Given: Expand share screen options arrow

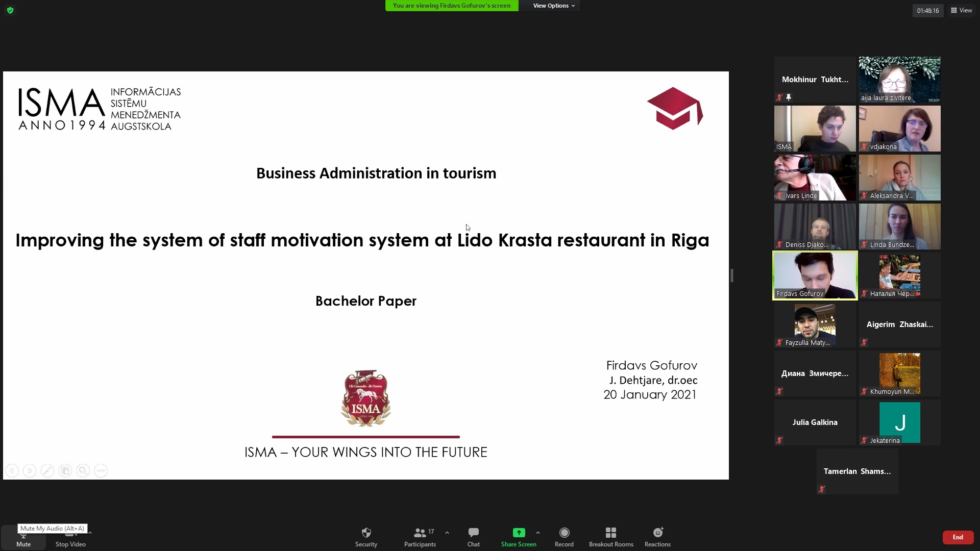Looking at the screenshot, I should pyautogui.click(x=538, y=533).
